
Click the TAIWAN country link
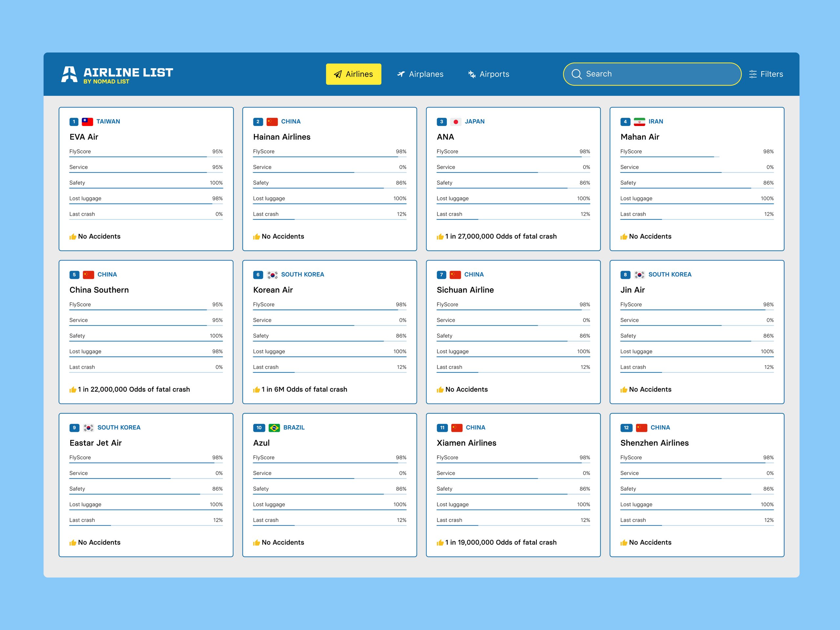tap(108, 121)
